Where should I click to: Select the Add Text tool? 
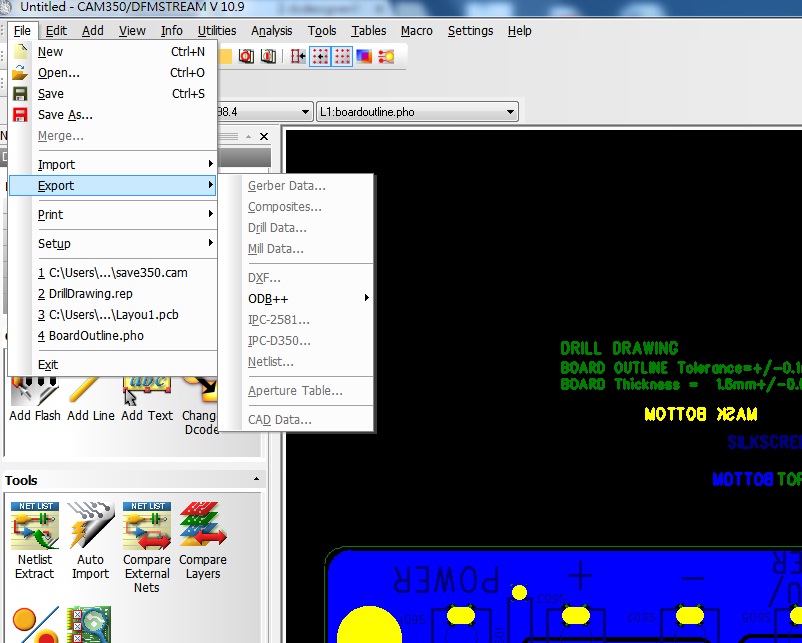(147, 400)
